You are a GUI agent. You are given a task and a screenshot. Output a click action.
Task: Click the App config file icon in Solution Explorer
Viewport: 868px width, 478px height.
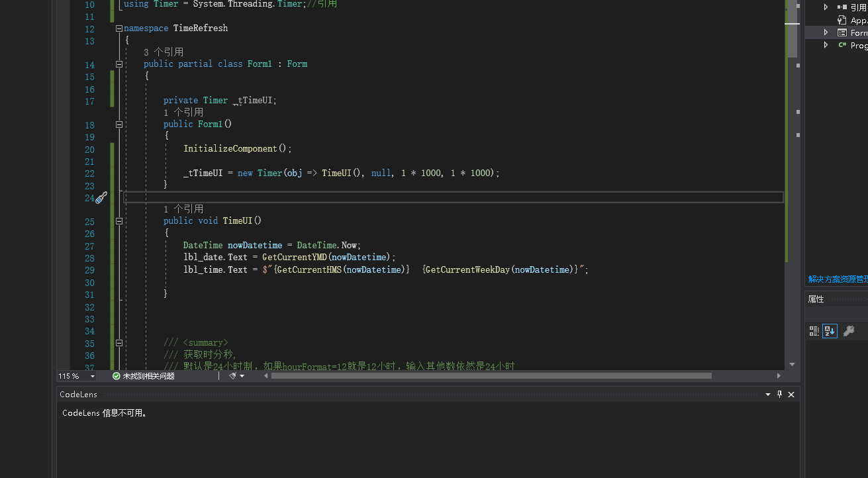[x=842, y=20]
